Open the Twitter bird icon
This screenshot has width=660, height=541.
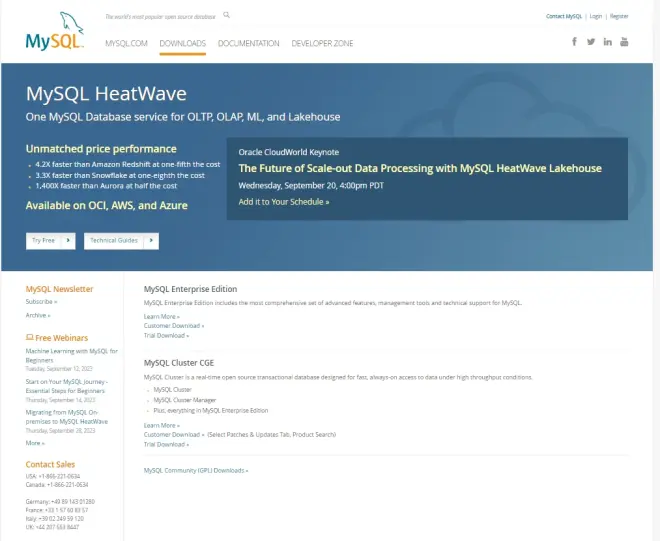pyautogui.click(x=591, y=42)
